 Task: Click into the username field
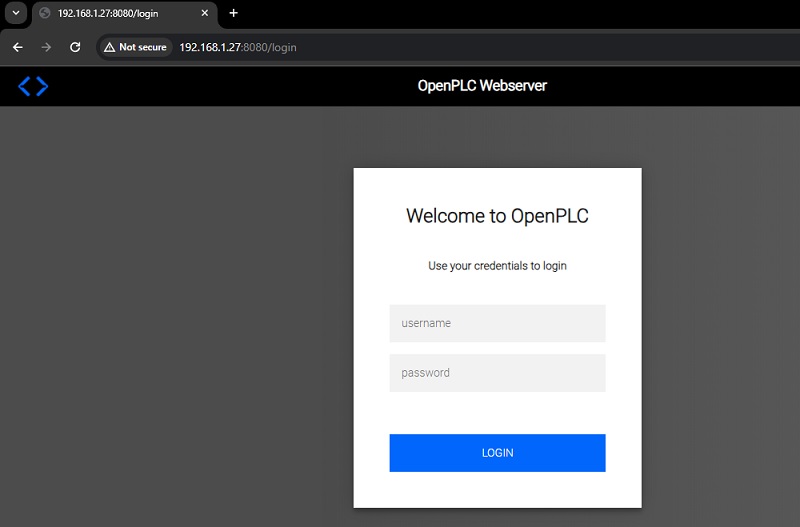(x=497, y=323)
